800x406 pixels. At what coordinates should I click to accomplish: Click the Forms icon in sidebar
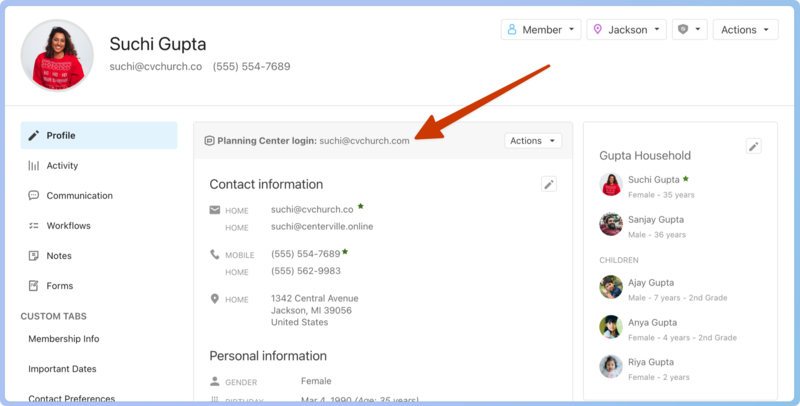point(34,286)
